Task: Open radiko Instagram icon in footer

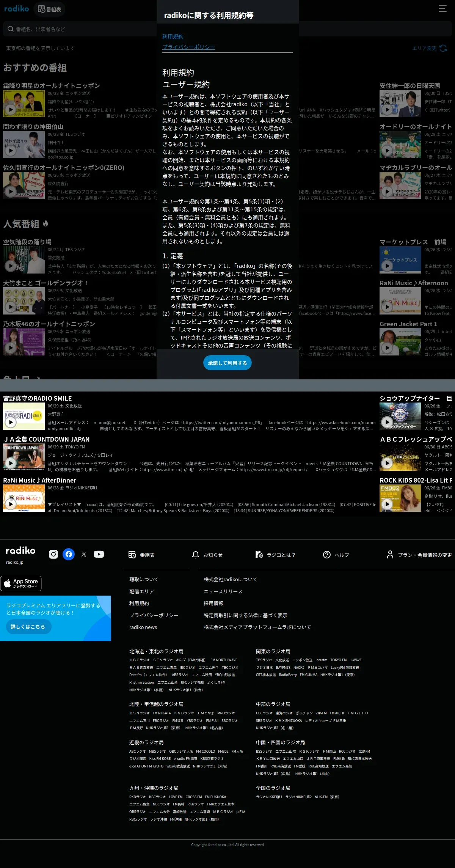Action: coord(53,554)
